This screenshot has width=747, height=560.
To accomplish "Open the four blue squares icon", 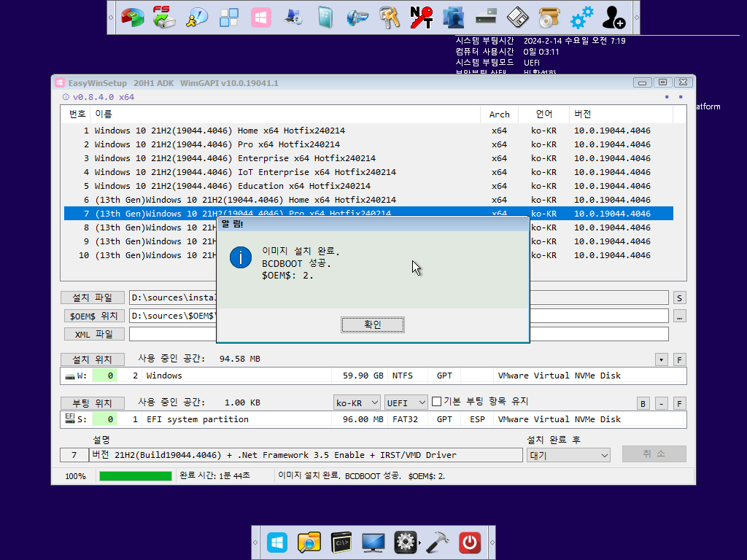I will point(228,17).
